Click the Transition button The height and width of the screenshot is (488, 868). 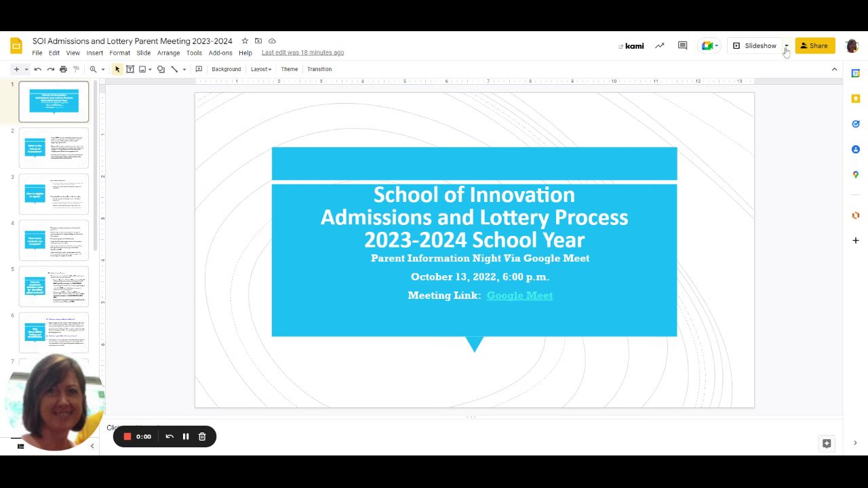click(319, 69)
